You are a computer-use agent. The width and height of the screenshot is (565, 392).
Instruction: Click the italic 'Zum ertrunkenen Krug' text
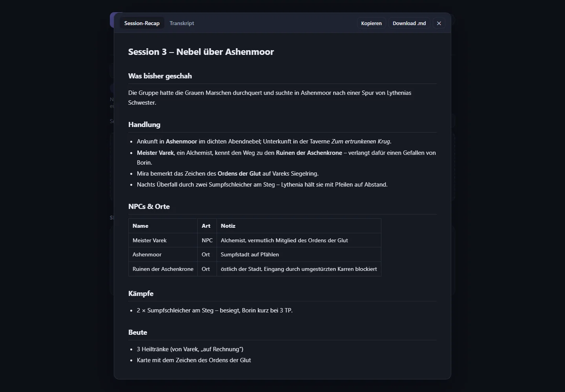[361, 142]
